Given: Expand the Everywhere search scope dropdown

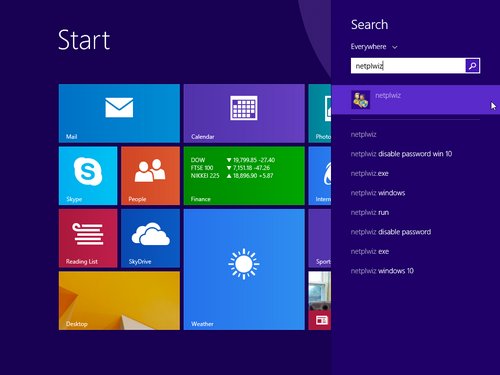Looking at the screenshot, I should (x=374, y=47).
